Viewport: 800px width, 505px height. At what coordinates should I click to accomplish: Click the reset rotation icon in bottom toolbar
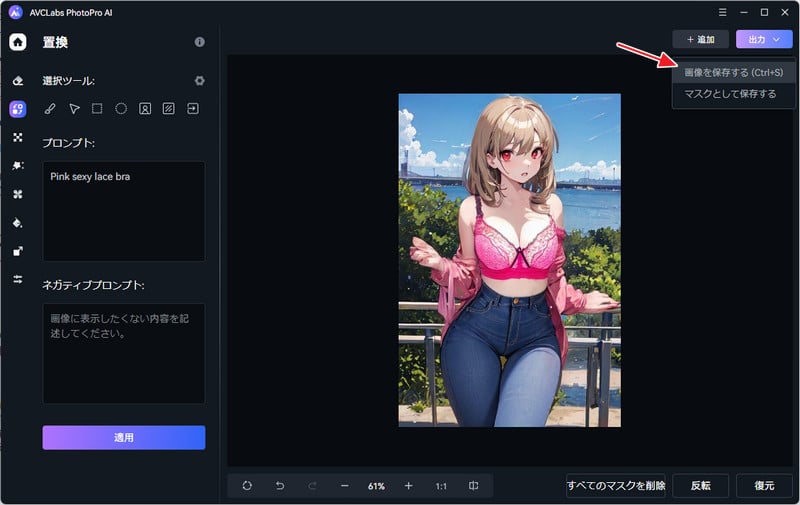pyautogui.click(x=247, y=486)
